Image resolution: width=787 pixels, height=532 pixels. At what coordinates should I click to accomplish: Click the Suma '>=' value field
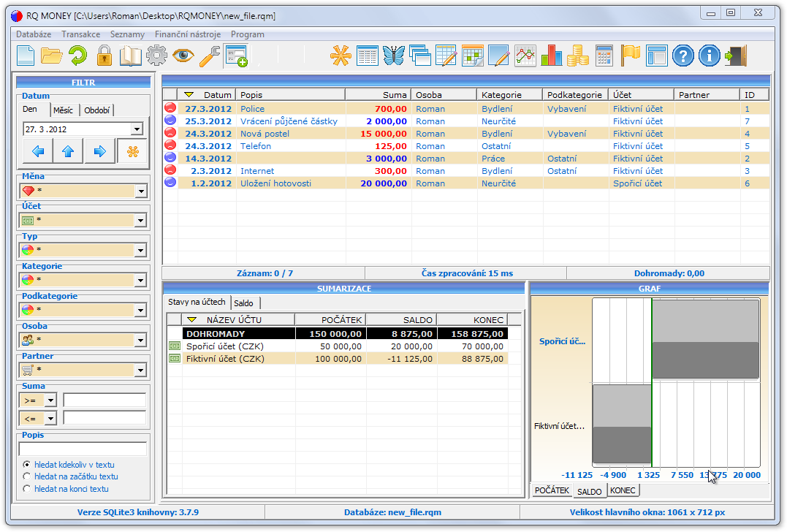[x=104, y=400]
